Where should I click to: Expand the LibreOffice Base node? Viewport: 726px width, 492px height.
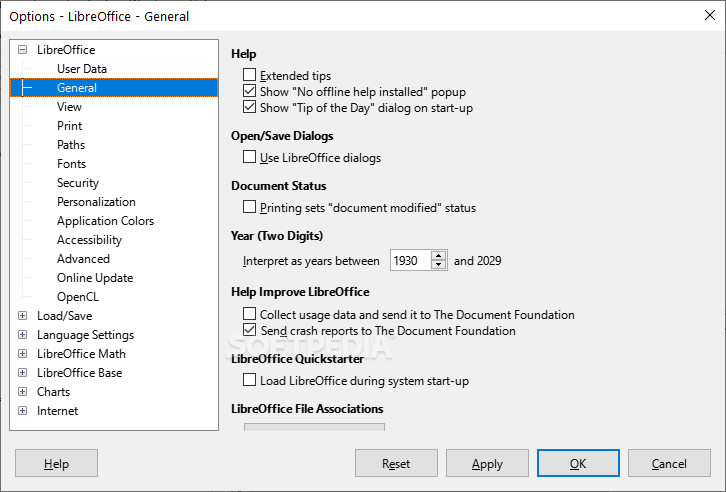tap(22, 373)
